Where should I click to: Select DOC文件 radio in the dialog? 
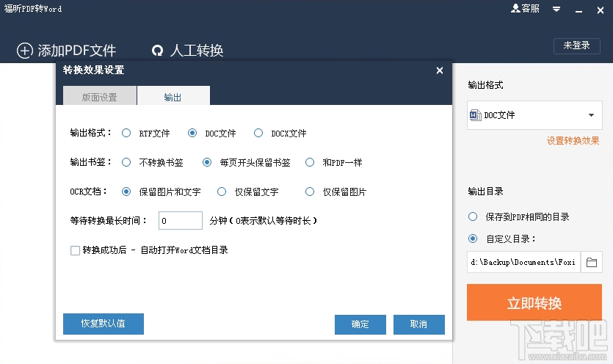tap(192, 133)
